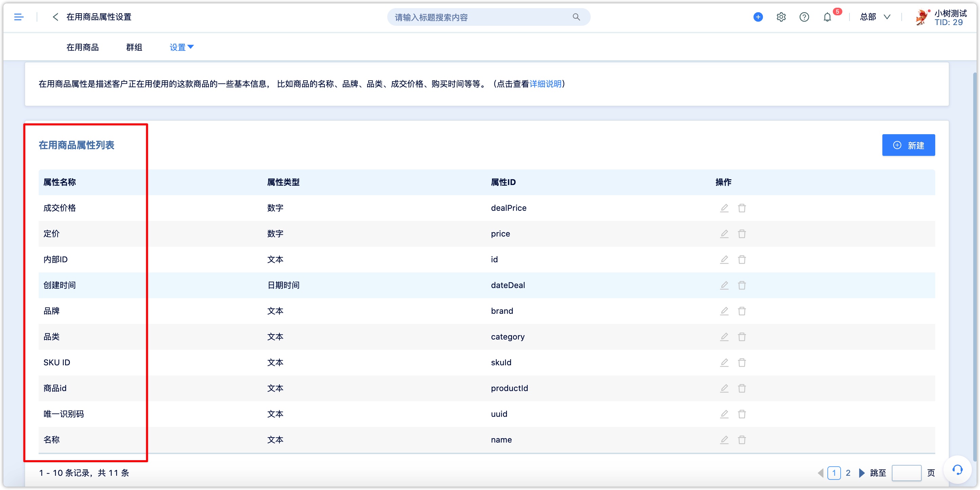Open the hamburger sidebar menu

(19, 17)
